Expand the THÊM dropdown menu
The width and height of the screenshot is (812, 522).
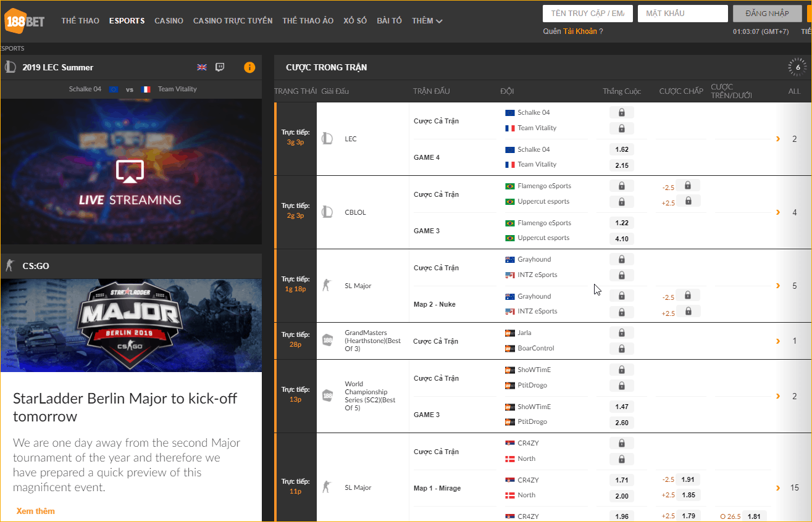[x=427, y=21]
